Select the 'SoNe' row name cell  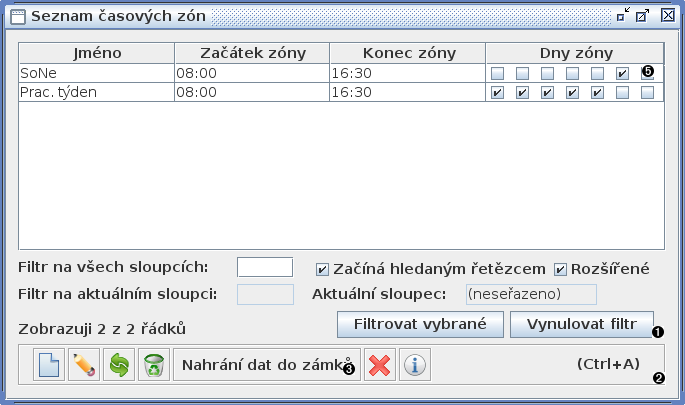click(97, 73)
